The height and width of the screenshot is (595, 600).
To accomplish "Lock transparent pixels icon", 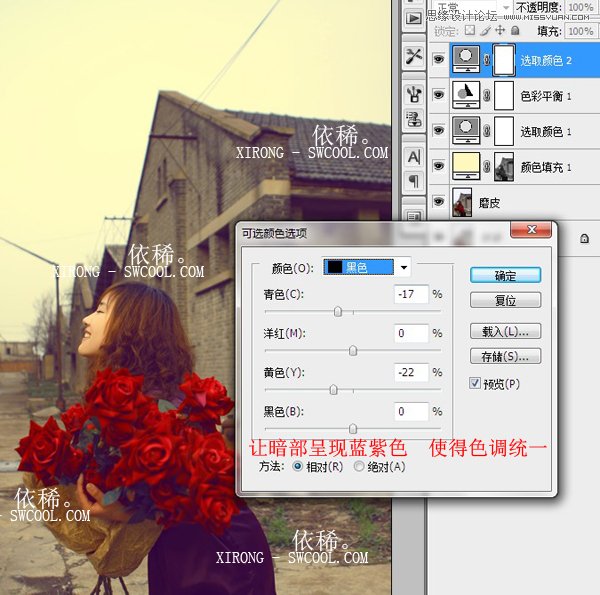I will click(470, 30).
